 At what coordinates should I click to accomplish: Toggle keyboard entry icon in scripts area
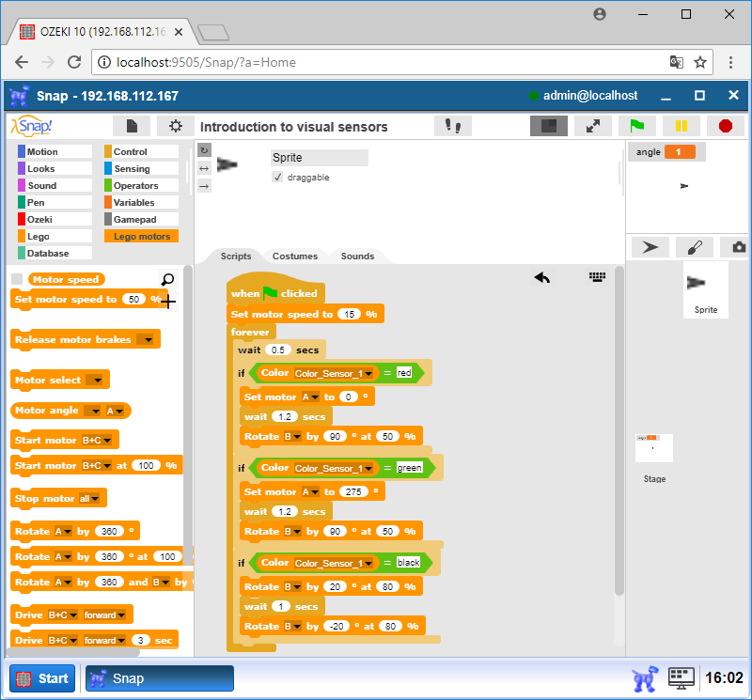click(x=597, y=276)
